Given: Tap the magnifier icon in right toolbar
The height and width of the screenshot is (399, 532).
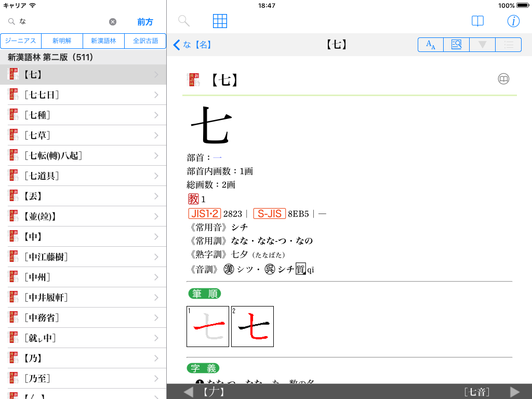Looking at the screenshot, I should pos(184,21).
